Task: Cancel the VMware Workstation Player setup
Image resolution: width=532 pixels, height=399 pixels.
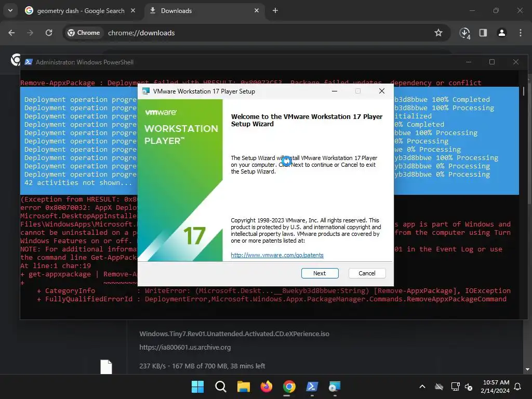Action: [x=367, y=273]
